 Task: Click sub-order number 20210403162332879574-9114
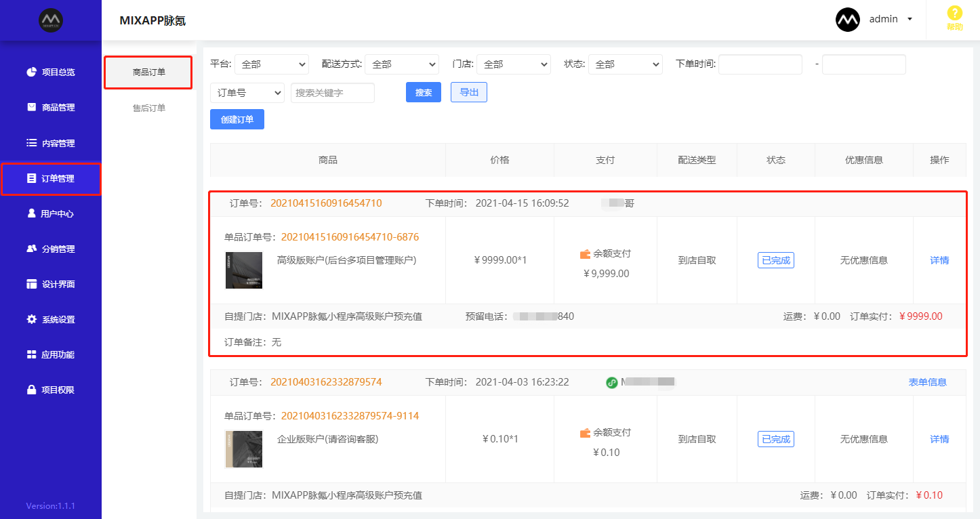(350, 416)
